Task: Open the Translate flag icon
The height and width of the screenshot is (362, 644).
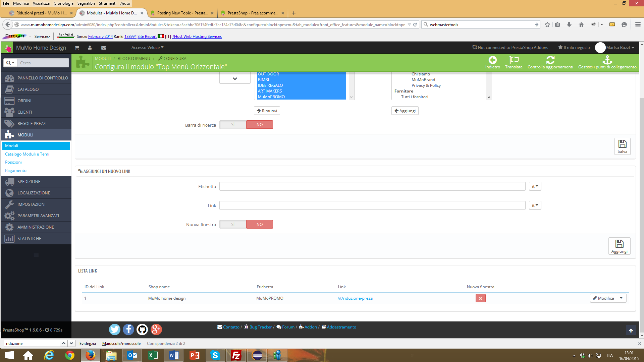Action: point(514,60)
